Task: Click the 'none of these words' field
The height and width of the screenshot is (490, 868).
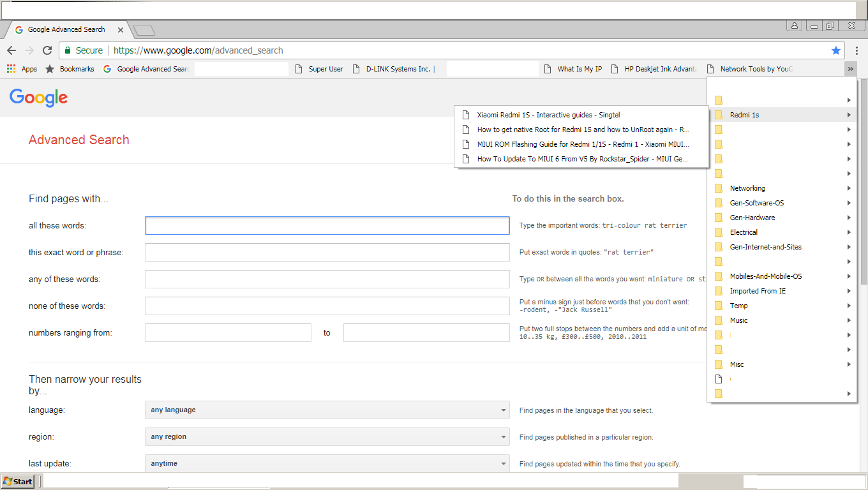Action: 327,306
